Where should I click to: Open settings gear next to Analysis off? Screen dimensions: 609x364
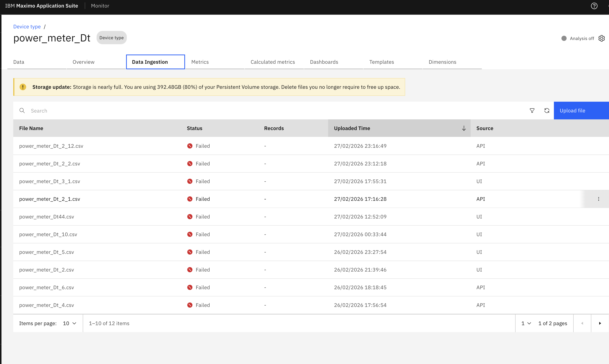click(601, 38)
